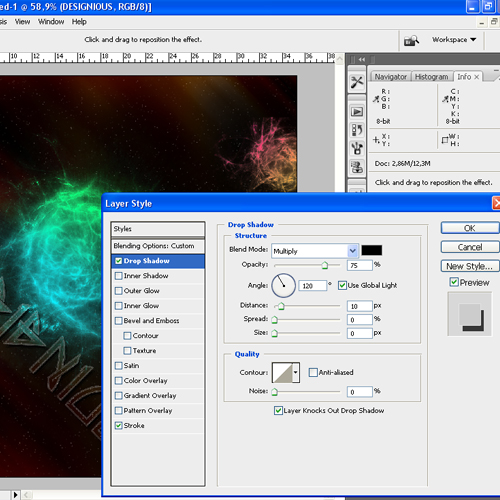
Task: Open the Blend Mode Multiply dropdown
Action: pos(315,251)
